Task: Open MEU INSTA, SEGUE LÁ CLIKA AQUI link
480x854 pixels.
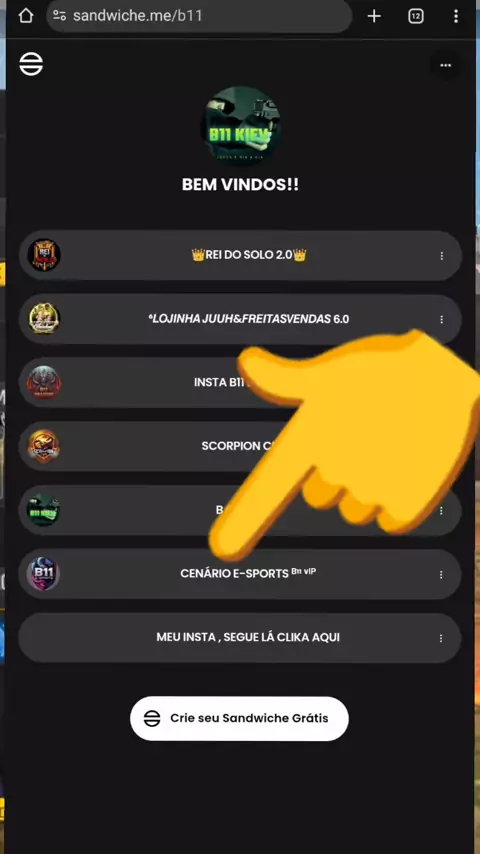Action: click(x=240, y=638)
